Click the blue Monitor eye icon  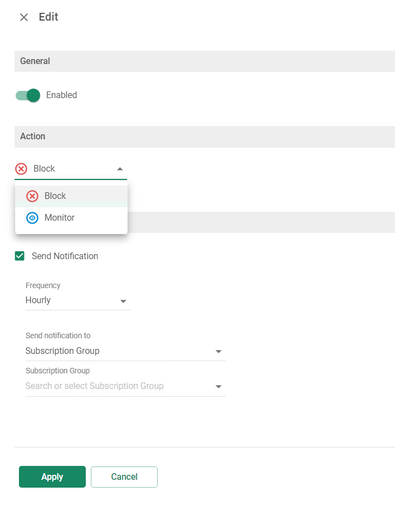(x=32, y=218)
